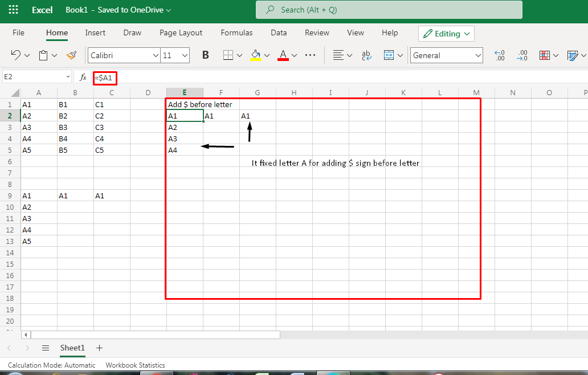588x375 pixels.
Task: Open the Page Layout tab
Action: [181, 33]
